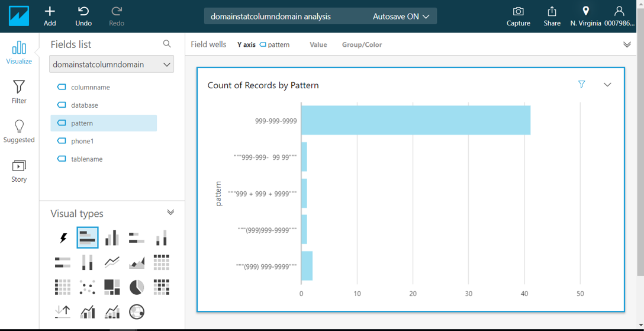The width and height of the screenshot is (644, 331).
Task: Open the domainstatcolumndomain dataset dropdown
Action: (x=111, y=65)
